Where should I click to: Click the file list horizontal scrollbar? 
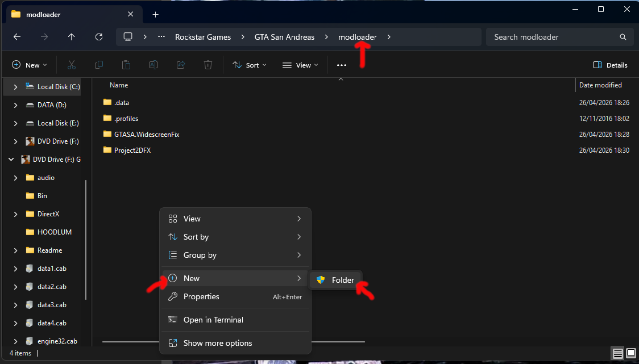(234, 342)
